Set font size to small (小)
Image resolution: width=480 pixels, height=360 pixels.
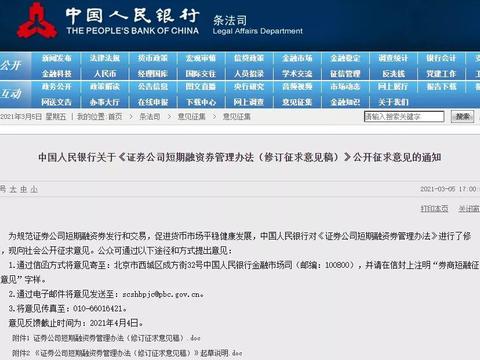click(x=34, y=190)
